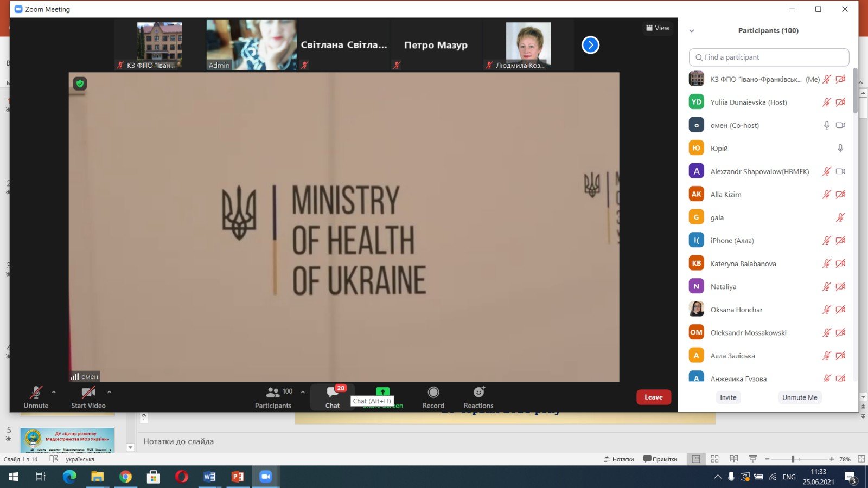Click the Record meeting icon
This screenshot has height=488, width=868.
[x=433, y=393]
